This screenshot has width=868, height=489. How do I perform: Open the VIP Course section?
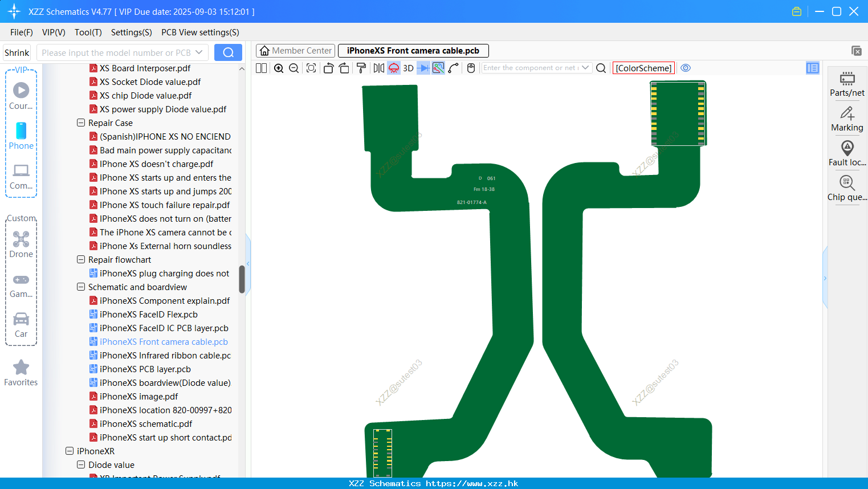21,96
